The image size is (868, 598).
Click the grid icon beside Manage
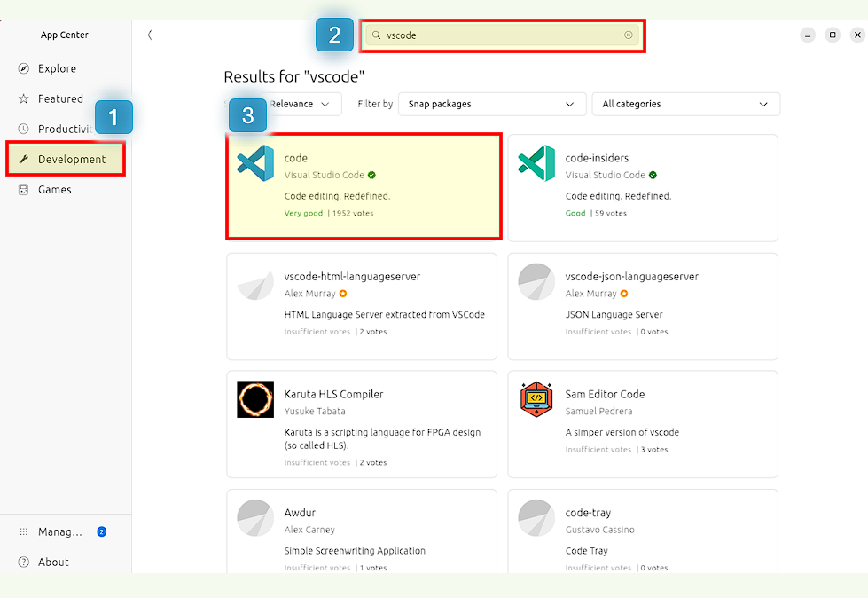click(x=23, y=532)
